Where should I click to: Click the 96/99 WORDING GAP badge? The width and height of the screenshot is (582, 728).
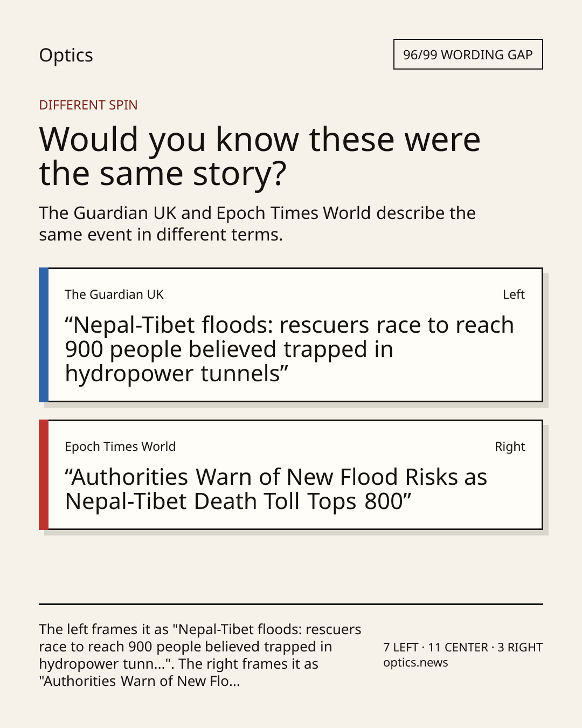click(x=468, y=54)
